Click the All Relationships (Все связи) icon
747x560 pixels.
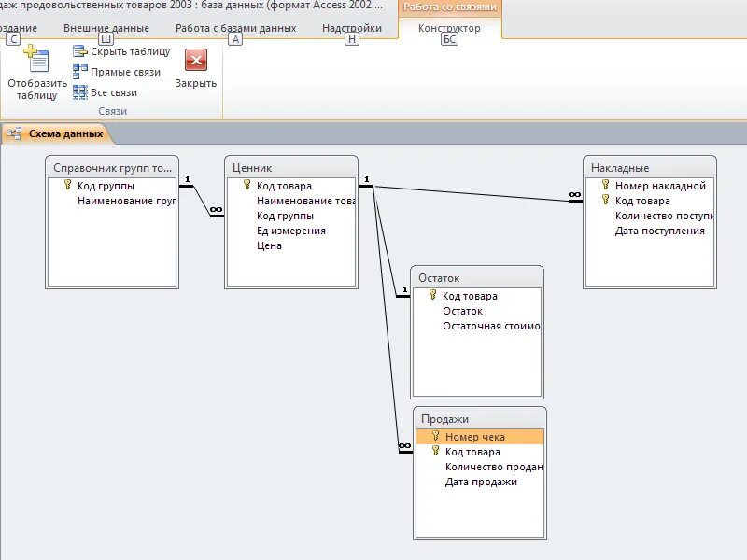[79, 92]
